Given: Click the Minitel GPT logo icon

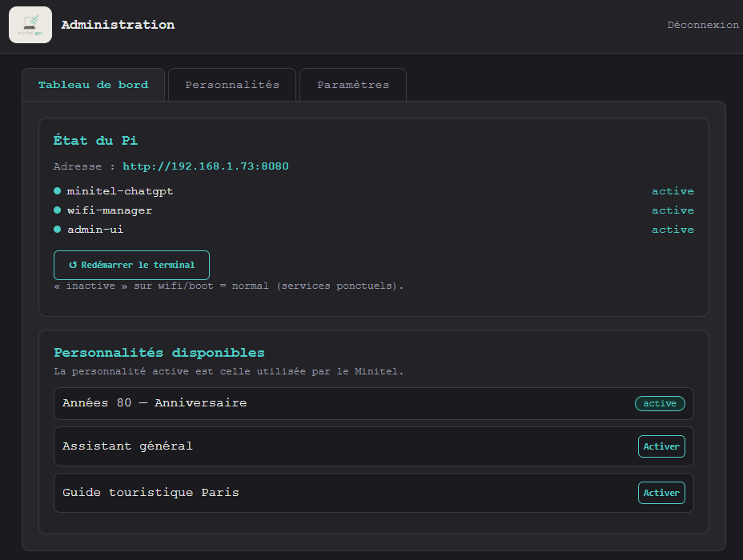Looking at the screenshot, I should click(x=30, y=25).
